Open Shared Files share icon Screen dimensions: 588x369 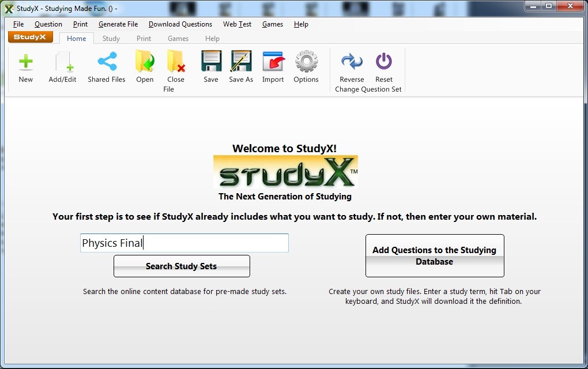coord(107,62)
